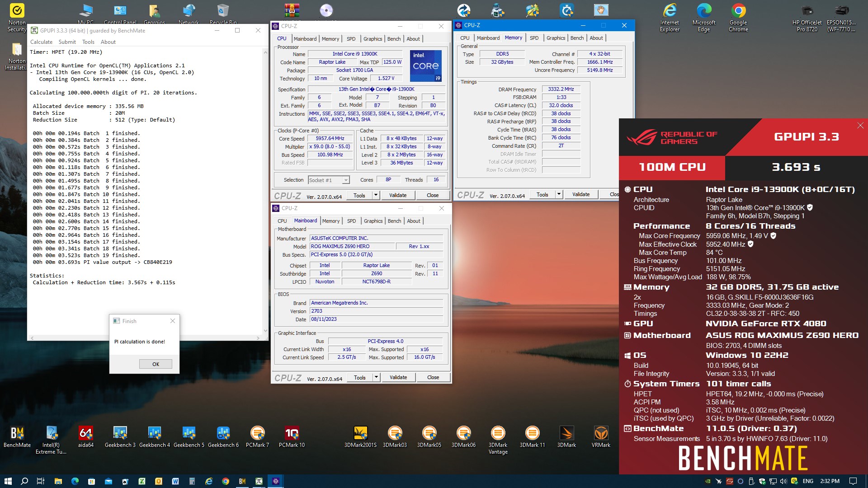The height and width of the screenshot is (488, 868).
Task: Open the taskbar volume control
Action: (x=783, y=481)
